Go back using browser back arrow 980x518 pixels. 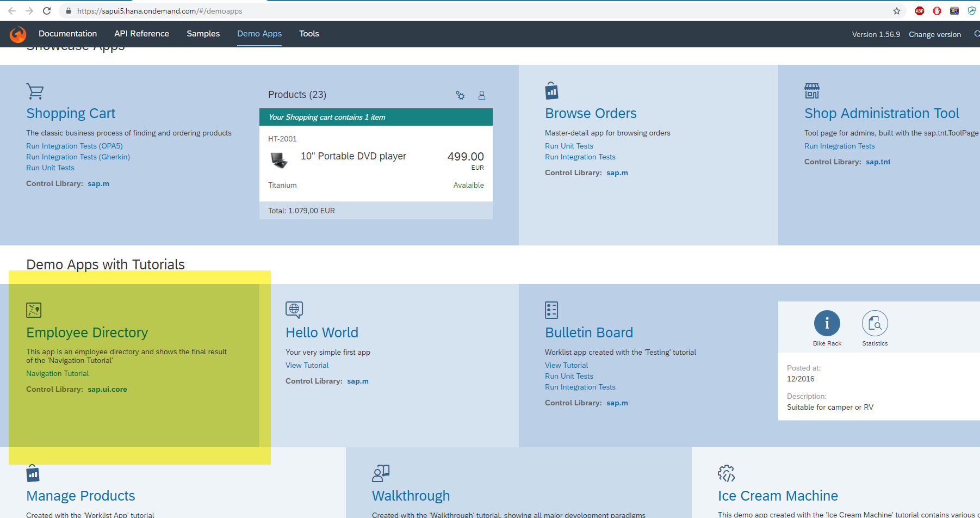click(x=12, y=11)
